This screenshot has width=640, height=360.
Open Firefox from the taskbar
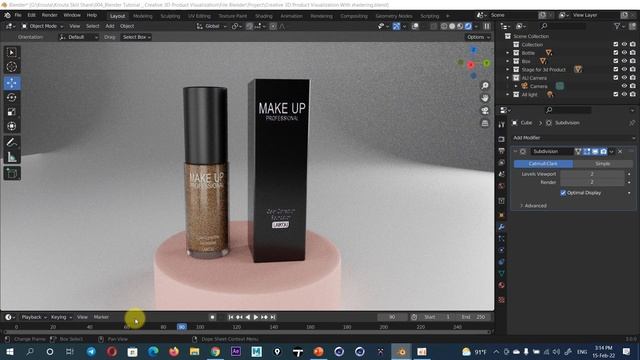click(x=174, y=351)
